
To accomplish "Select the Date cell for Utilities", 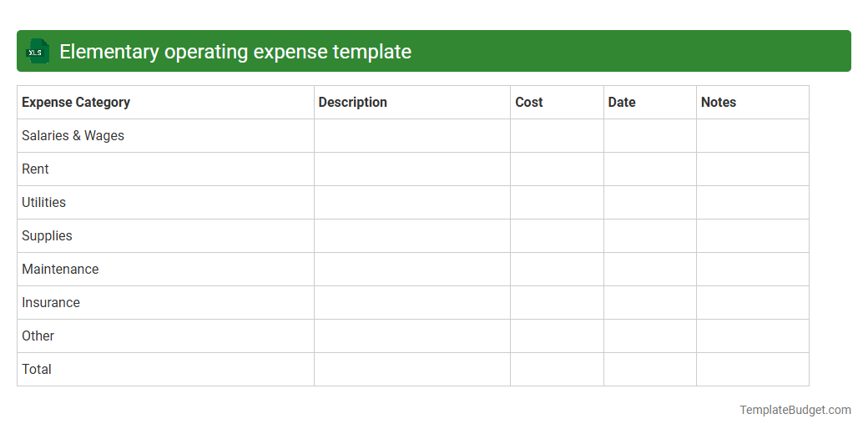I will [650, 202].
